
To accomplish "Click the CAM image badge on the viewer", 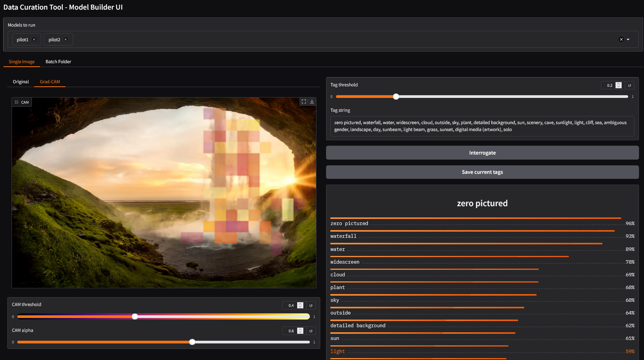I will 22,102.
